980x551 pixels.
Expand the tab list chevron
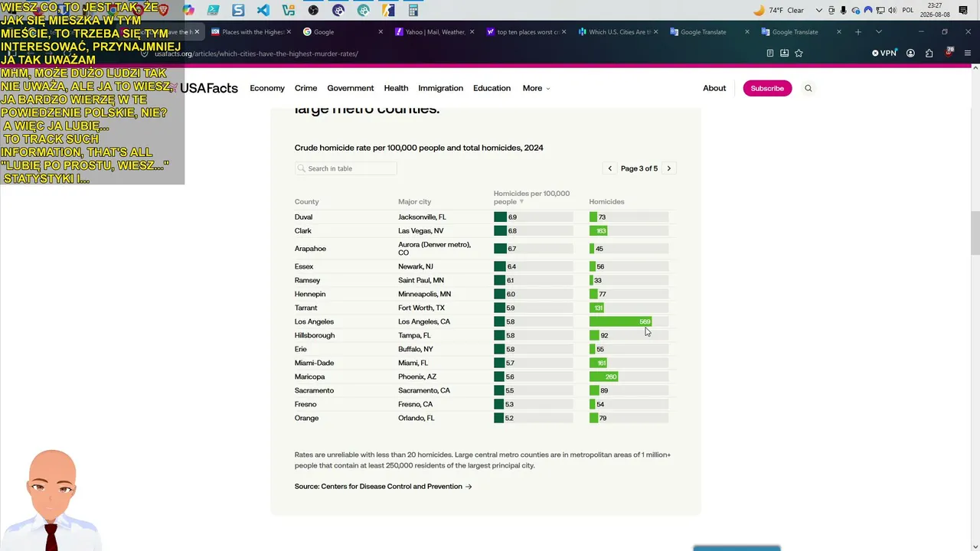878,32
